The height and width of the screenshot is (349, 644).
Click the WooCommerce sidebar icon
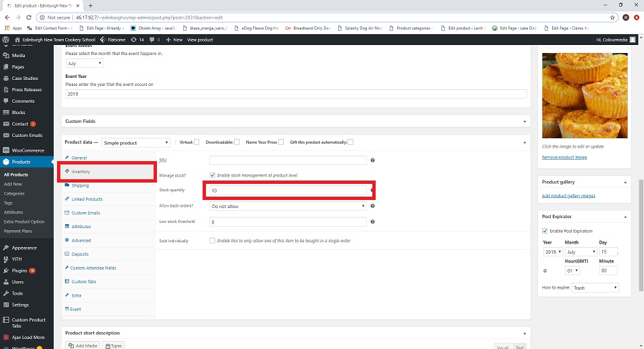point(6,150)
